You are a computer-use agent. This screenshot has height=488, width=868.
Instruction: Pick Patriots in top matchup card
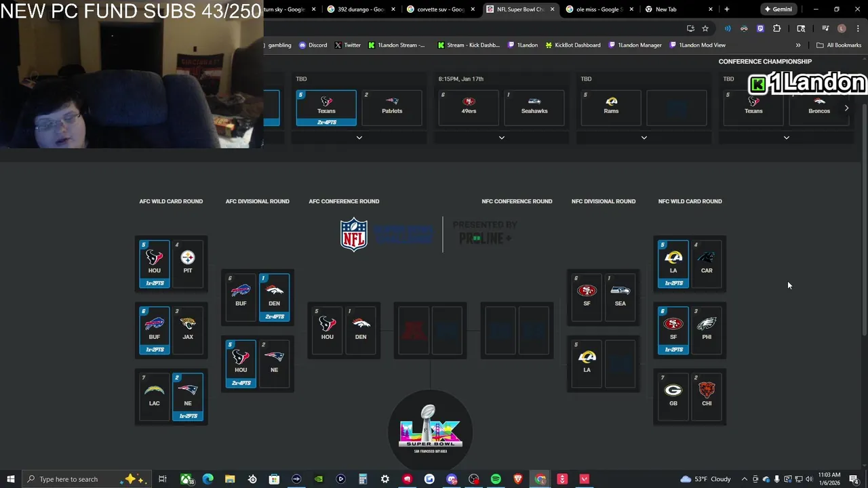coord(392,108)
